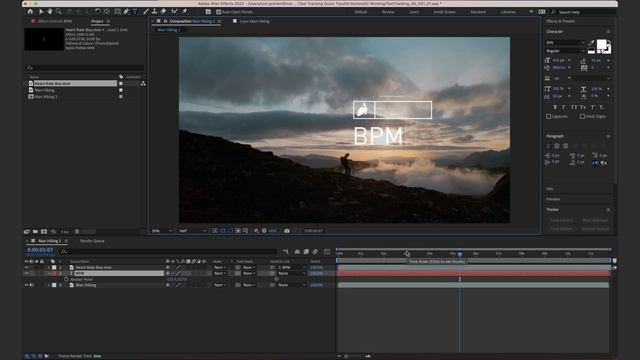Click the new folder icon in Project panel

pos(35,231)
